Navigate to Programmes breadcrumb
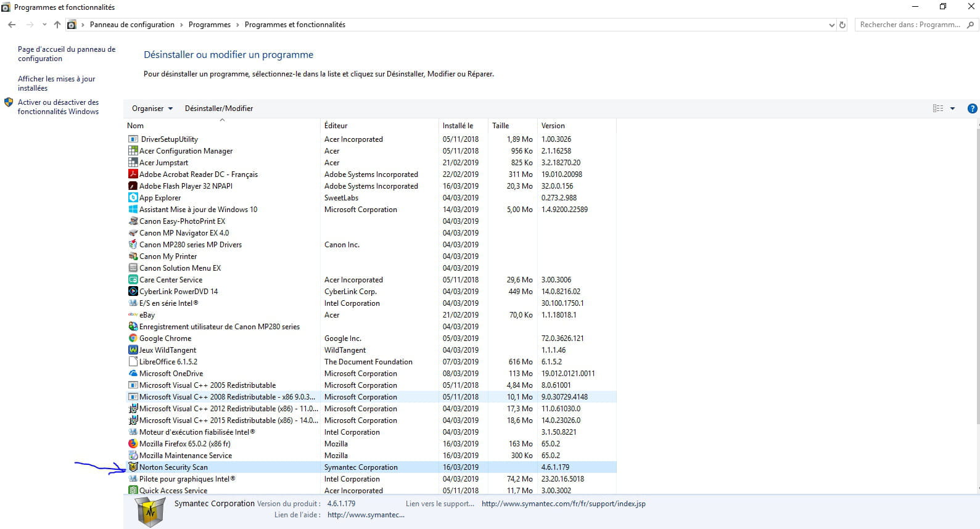 tap(210, 25)
